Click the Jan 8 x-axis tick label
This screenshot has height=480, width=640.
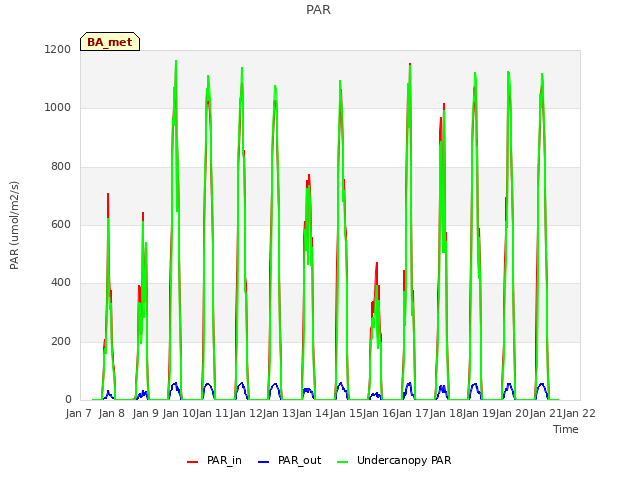click(112, 413)
